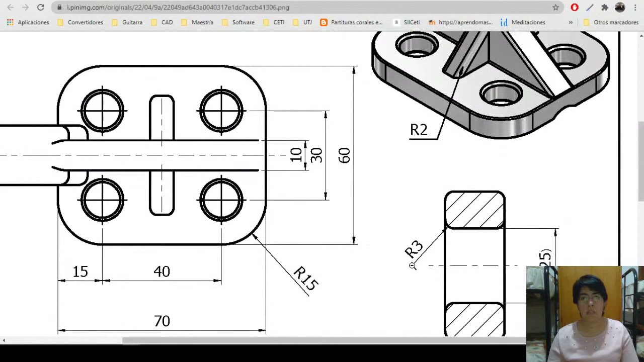Click the 60 height dimension
The image size is (644, 362).
pos(344,155)
